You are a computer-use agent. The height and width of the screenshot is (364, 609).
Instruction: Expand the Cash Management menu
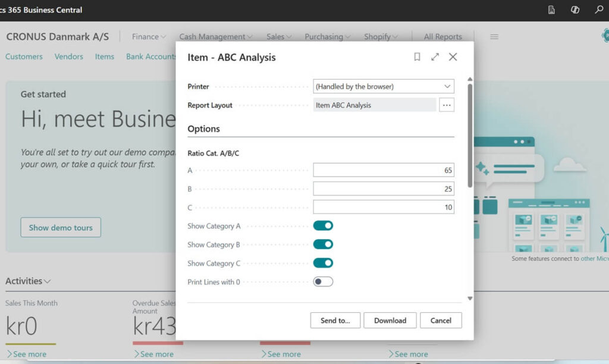pyautogui.click(x=215, y=36)
